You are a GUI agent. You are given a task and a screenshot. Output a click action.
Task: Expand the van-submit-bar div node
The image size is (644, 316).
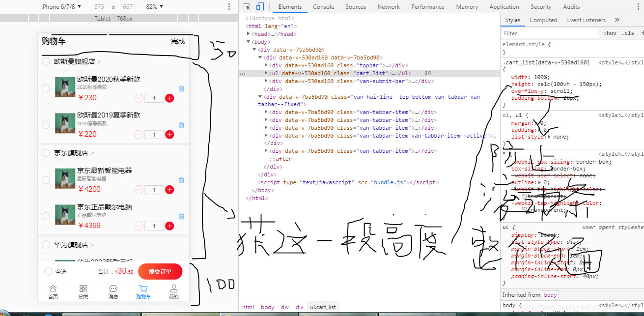pyautogui.click(x=266, y=81)
